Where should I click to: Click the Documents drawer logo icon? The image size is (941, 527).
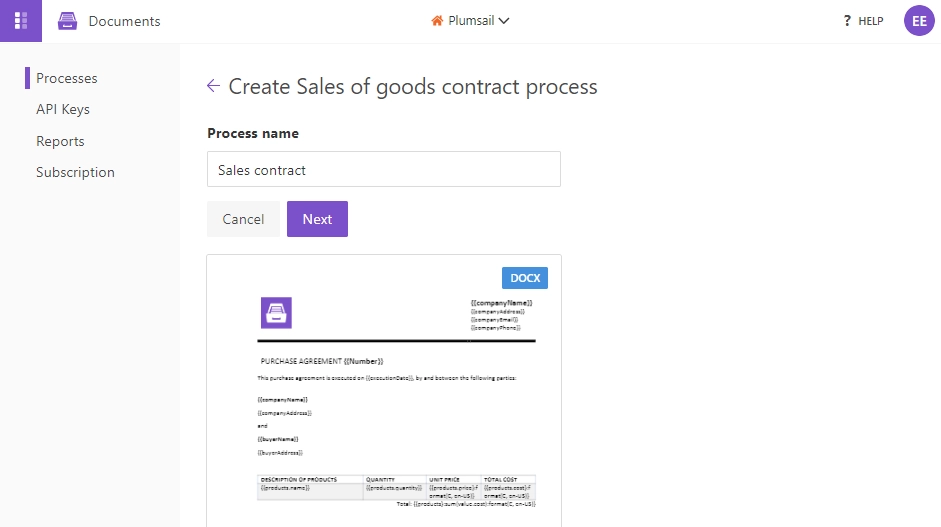point(67,21)
